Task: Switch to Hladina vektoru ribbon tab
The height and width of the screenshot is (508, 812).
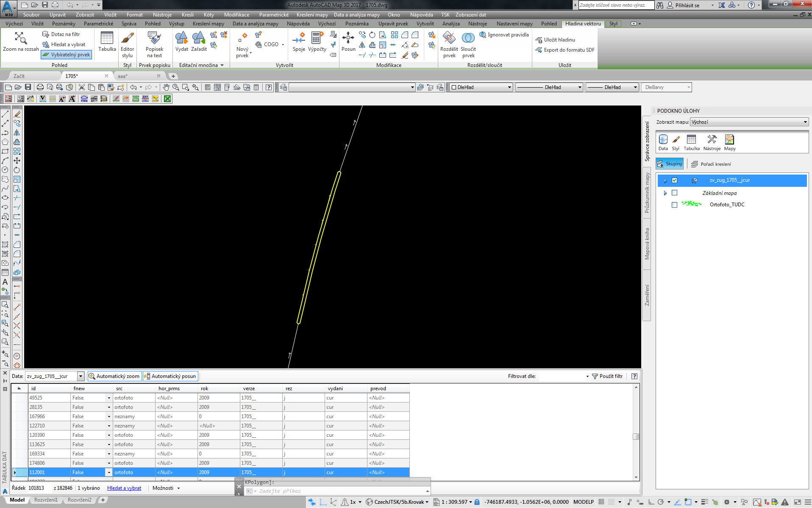Action: (x=583, y=24)
